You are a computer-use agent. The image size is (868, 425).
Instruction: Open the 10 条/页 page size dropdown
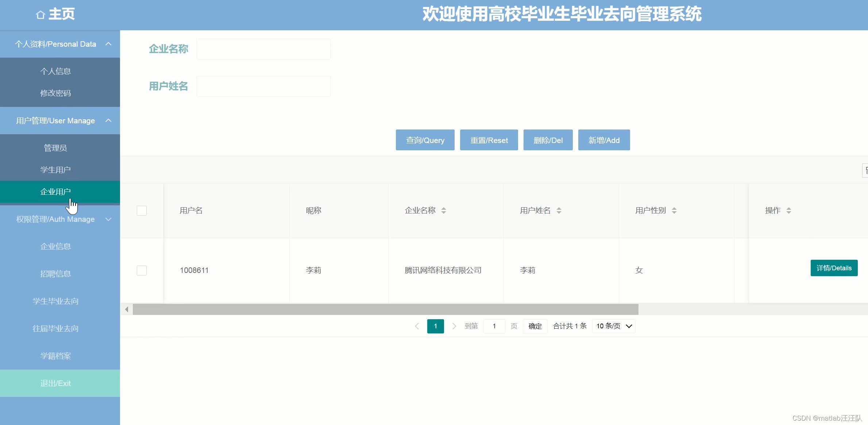[613, 326]
